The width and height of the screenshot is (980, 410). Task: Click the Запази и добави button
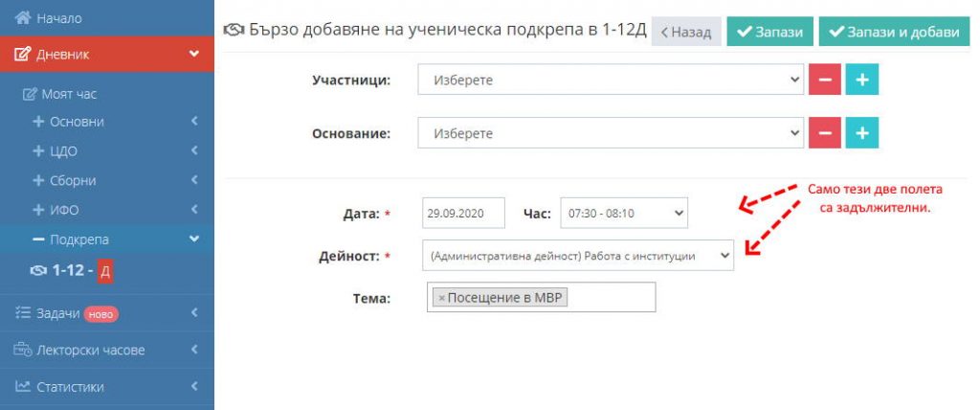895,32
